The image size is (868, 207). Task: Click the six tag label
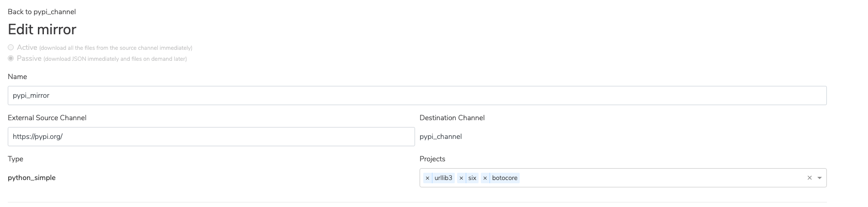pyautogui.click(x=472, y=178)
